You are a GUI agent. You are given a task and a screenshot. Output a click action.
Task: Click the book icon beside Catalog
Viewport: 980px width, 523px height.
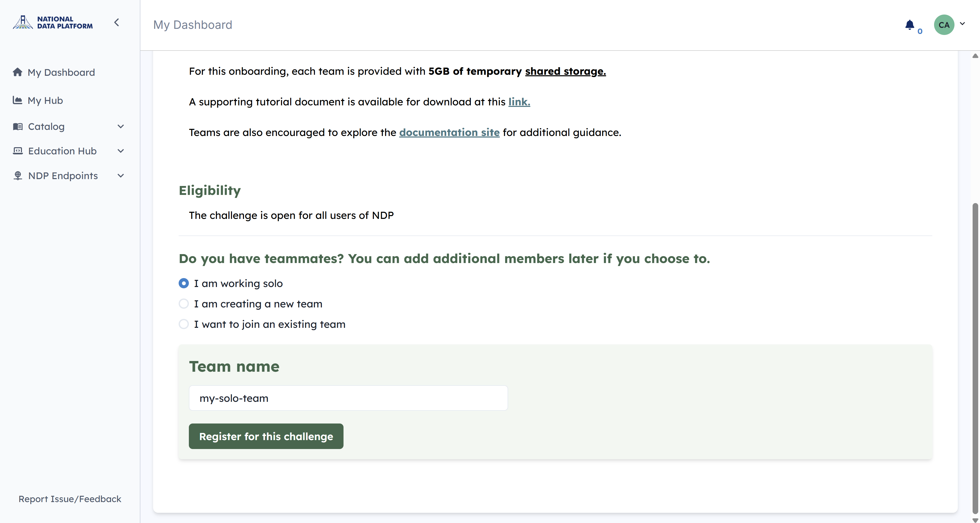18,126
